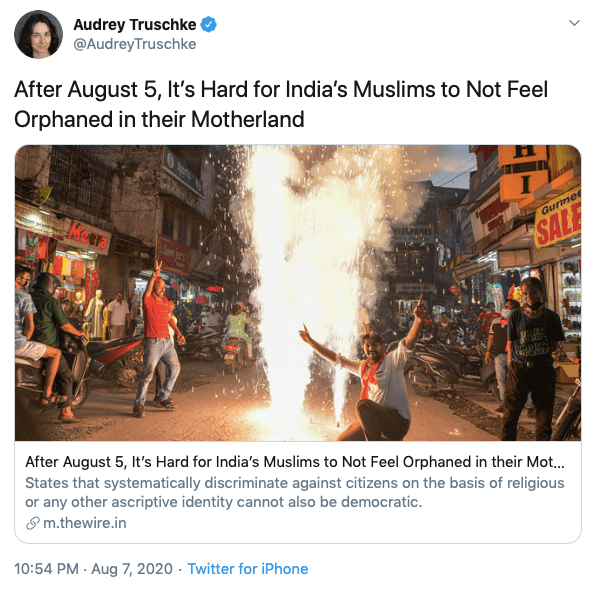The height and width of the screenshot is (593, 590).
Task: Click the yellow SALE banner in photo
Action: (558, 221)
